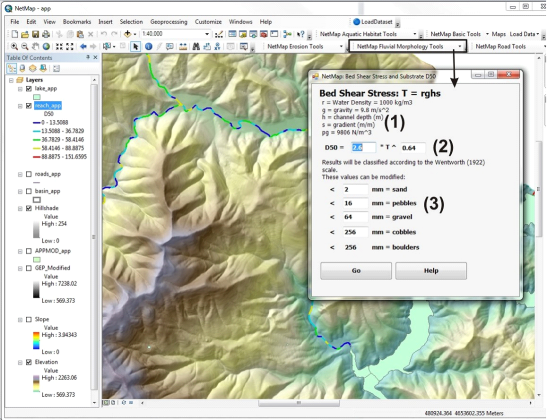Launch the ArcToolbox window icon
Image resolution: width=547 pixels, height=420 pixels.
point(264,34)
